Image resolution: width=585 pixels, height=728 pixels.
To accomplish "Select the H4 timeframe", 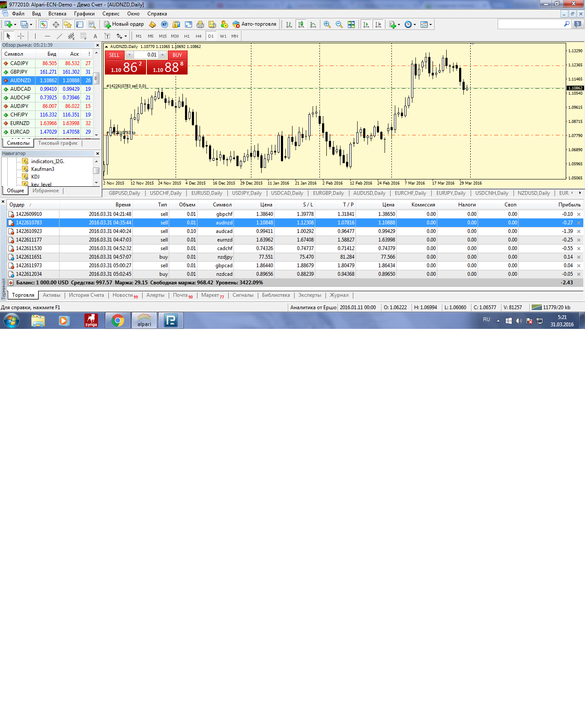I will 198,36.
